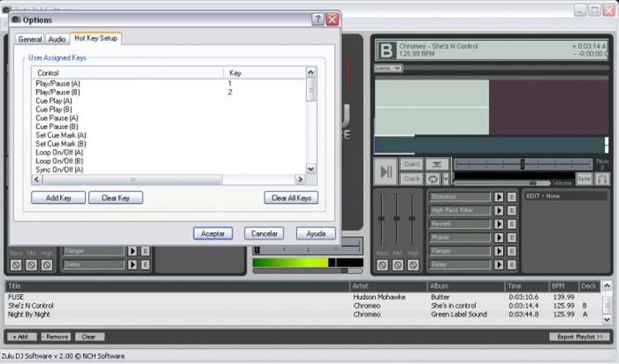This screenshot has width=619, height=364.
Task: Open the loop options arrow on deck B
Action: 446,179
